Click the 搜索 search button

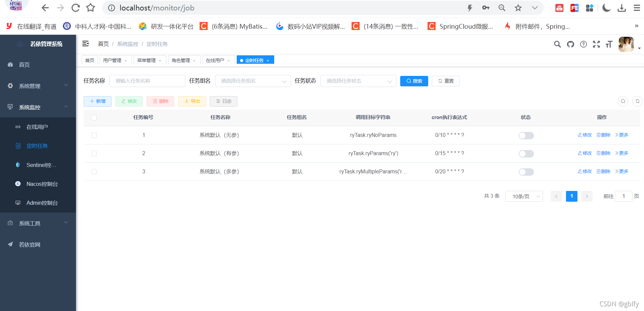(414, 81)
